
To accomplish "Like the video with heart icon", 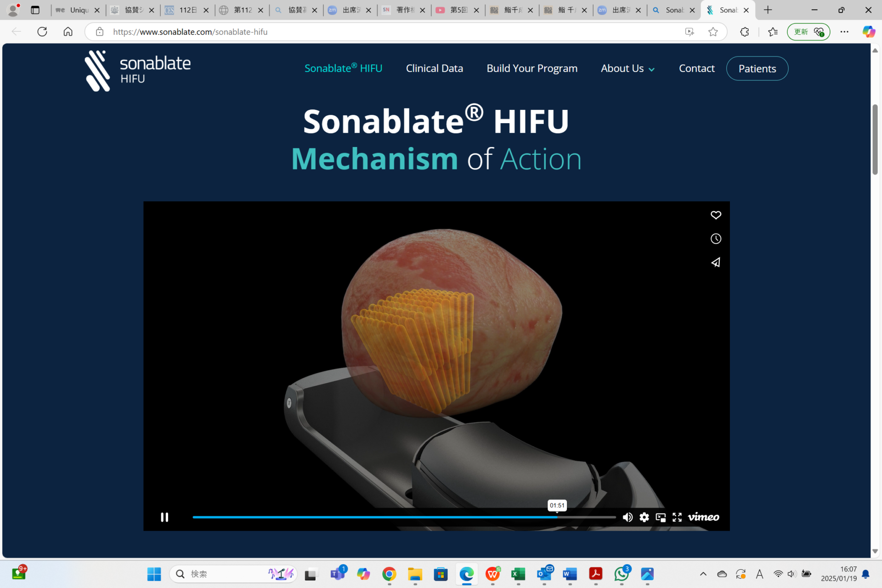I will 716,215.
